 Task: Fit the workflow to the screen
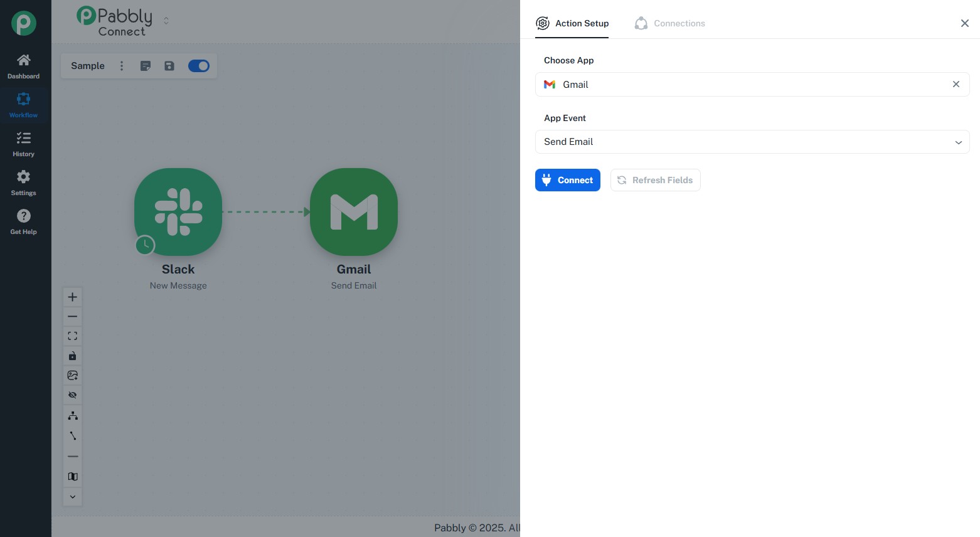[x=72, y=336]
